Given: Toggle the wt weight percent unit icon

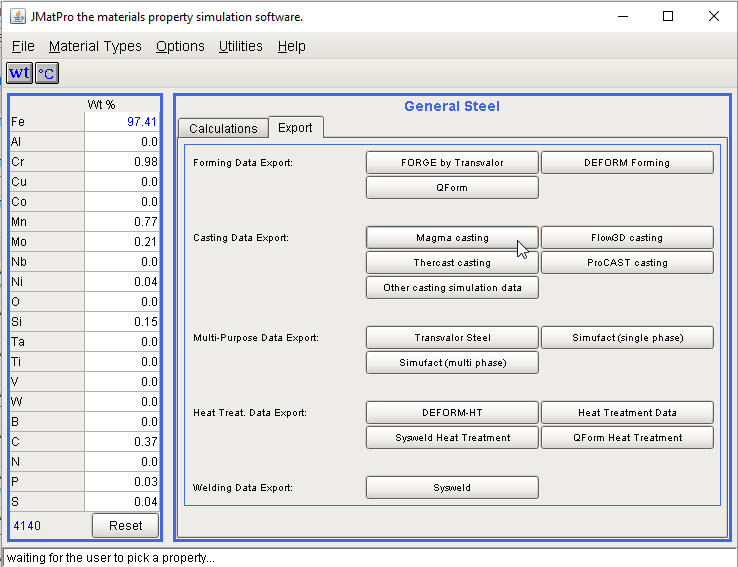Looking at the screenshot, I should coord(19,73).
